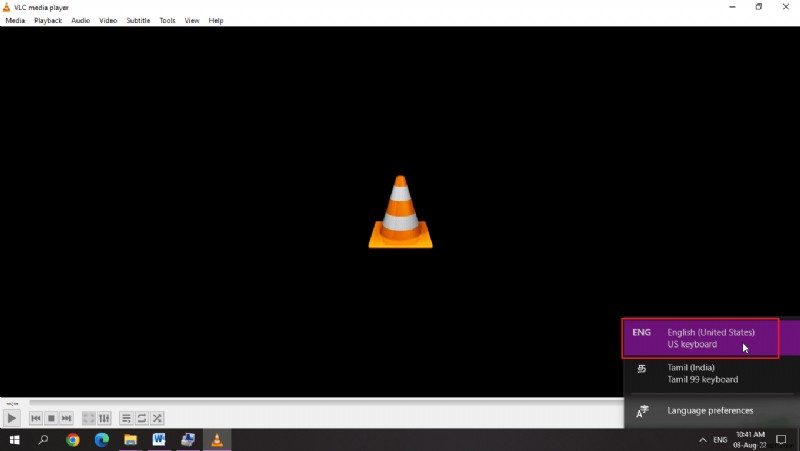The image size is (800, 451).
Task: Open the notification action center
Action: click(x=781, y=440)
